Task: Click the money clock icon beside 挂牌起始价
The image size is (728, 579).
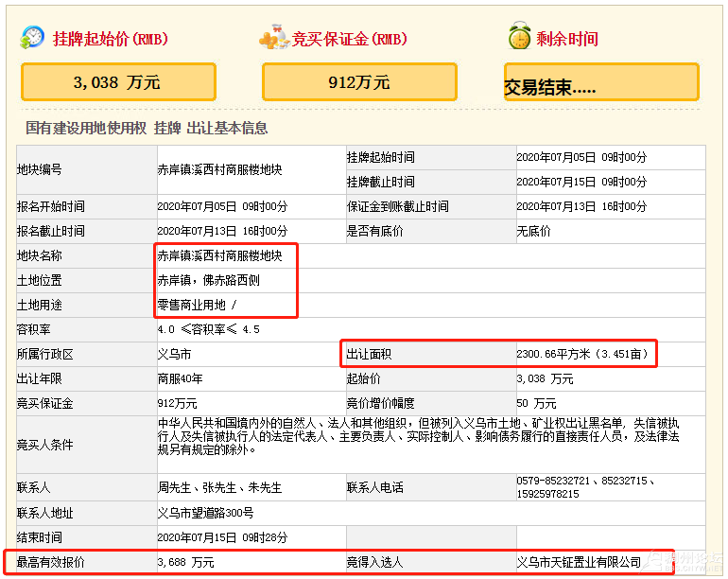Action: [32, 38]
